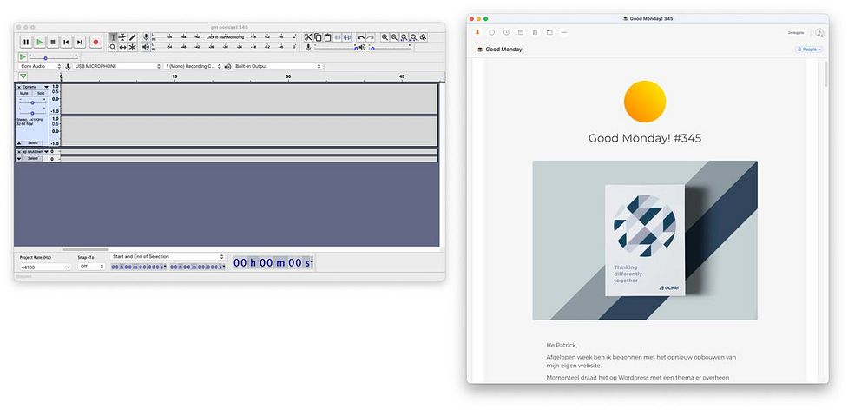The image size is (868, 416).
Task: Expand the collapsed second track
Action: pos(19,158)
